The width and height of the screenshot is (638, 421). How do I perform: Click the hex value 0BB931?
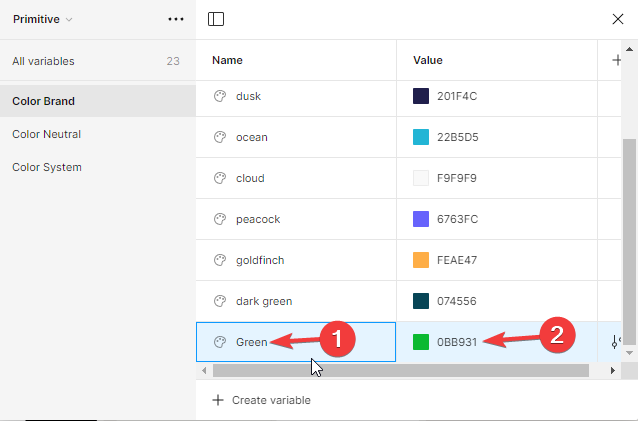(457, 342)
